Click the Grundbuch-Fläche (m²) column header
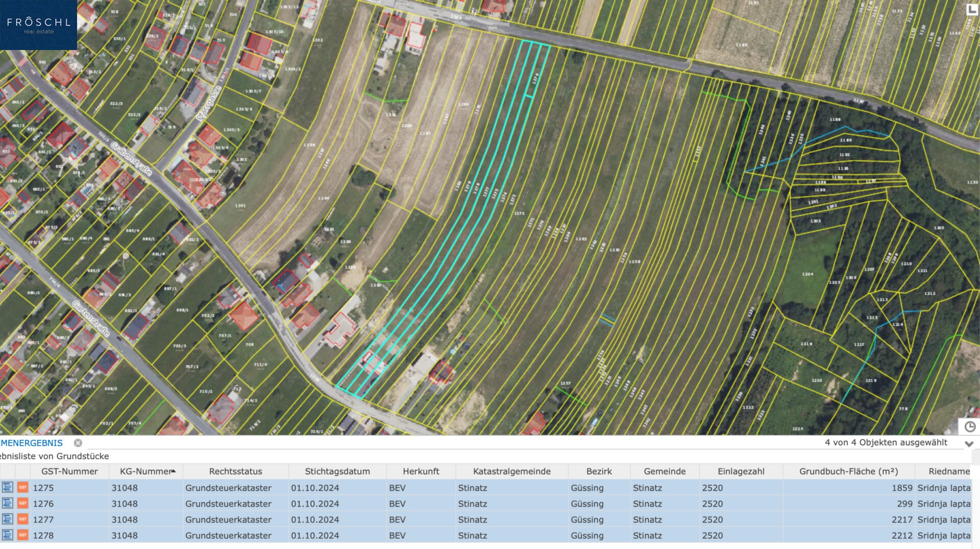Viewport: 980px width, 549px height. 848,471
